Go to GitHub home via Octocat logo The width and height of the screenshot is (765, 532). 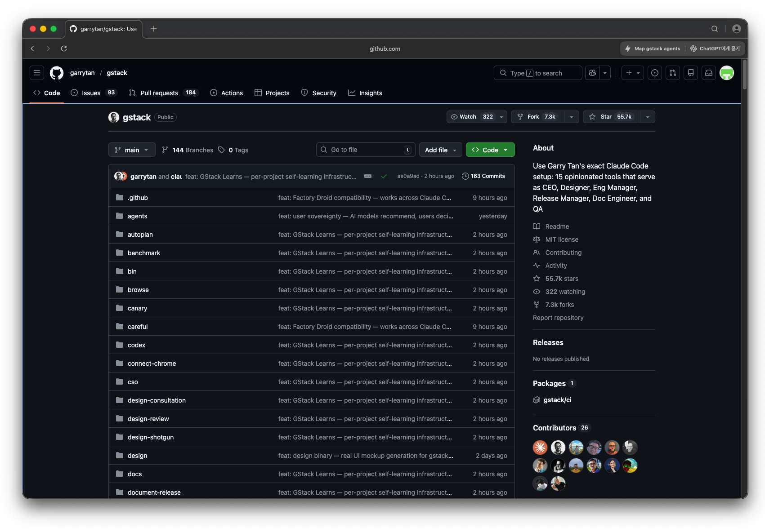(x=57, y=73)
